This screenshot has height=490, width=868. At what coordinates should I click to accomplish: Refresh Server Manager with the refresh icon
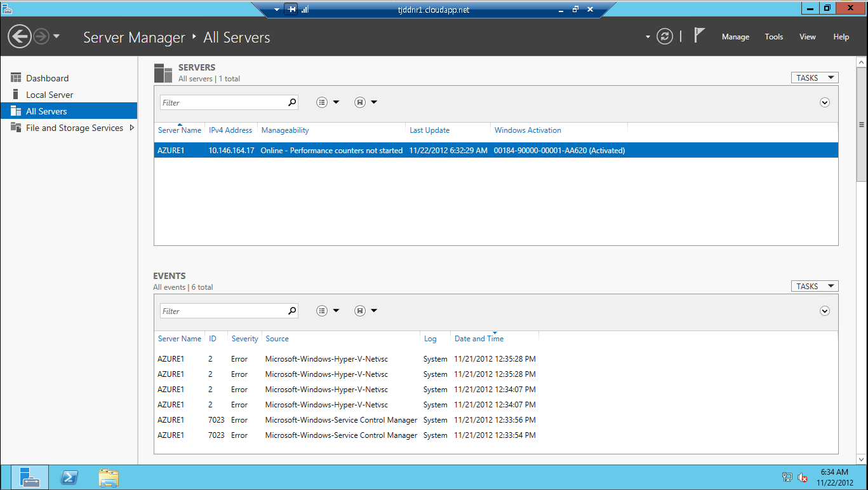pos(664,36)
